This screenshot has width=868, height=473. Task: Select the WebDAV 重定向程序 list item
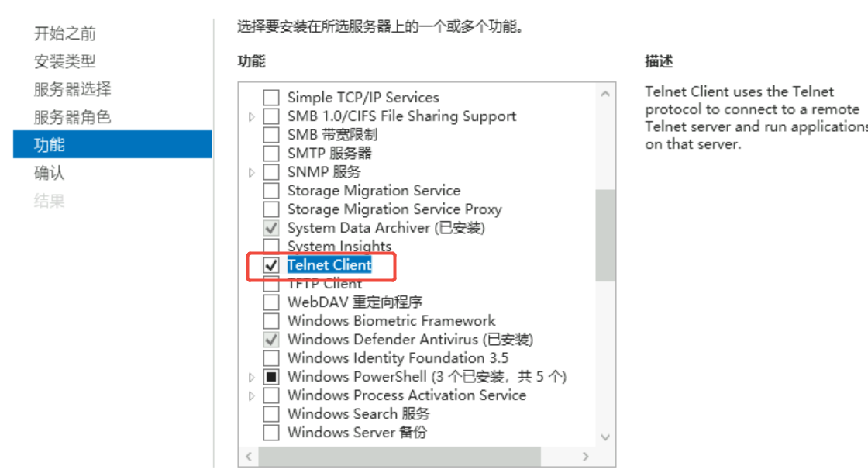[354, 302]
